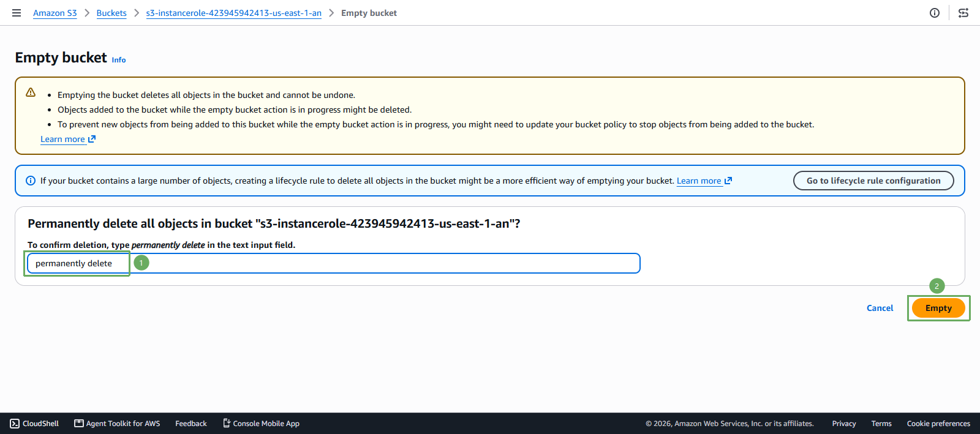The image size is (980, 434).
Task: Open the preferences settings icon at top right
Action: click(x=963, y=13)
